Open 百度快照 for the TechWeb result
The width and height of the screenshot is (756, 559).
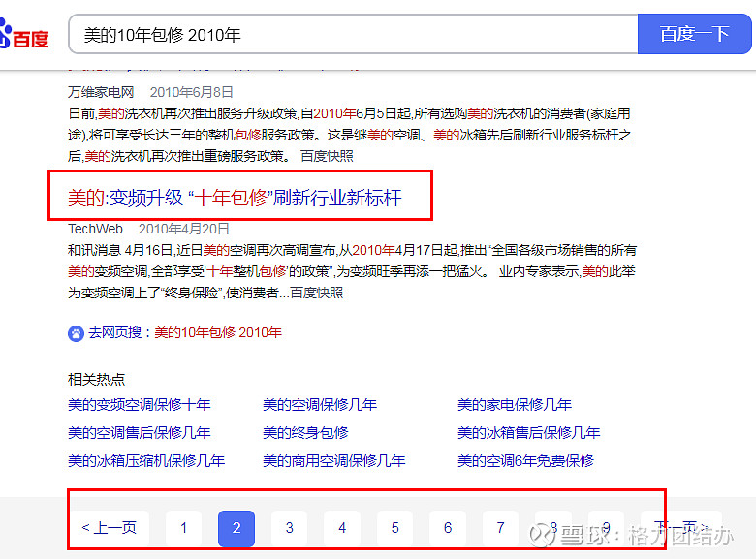(317, 293)
